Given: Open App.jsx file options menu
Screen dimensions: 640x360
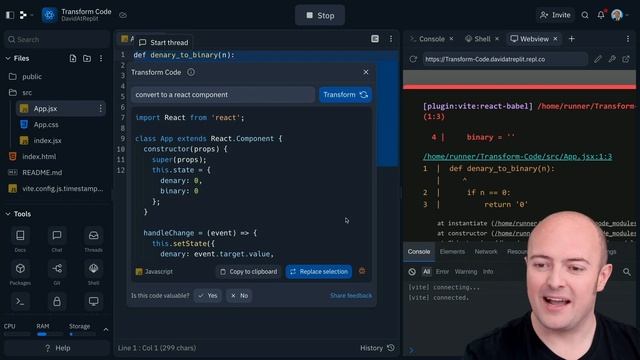Looking at the screenshot, I should (x=100, y=109).
